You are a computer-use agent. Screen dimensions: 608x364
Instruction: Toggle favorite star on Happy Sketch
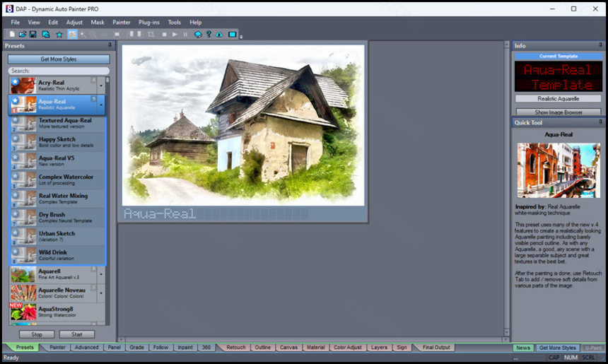15,139
